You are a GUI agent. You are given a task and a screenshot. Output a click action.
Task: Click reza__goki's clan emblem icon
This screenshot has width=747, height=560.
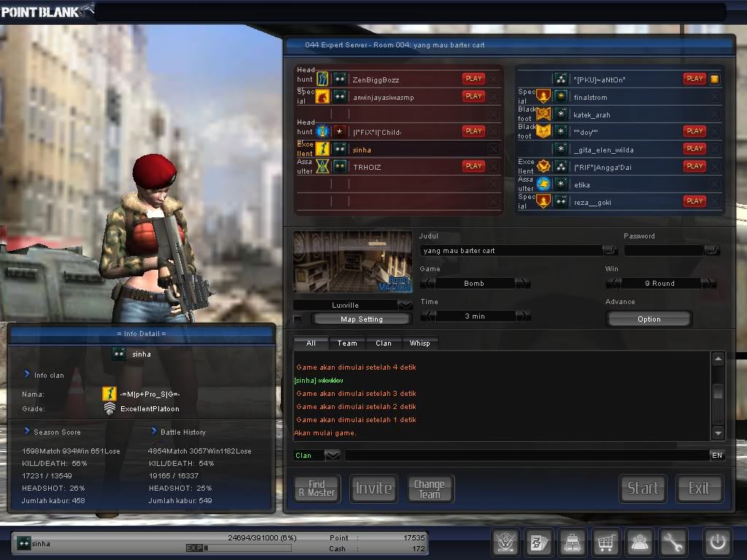[x=543, y=201]
